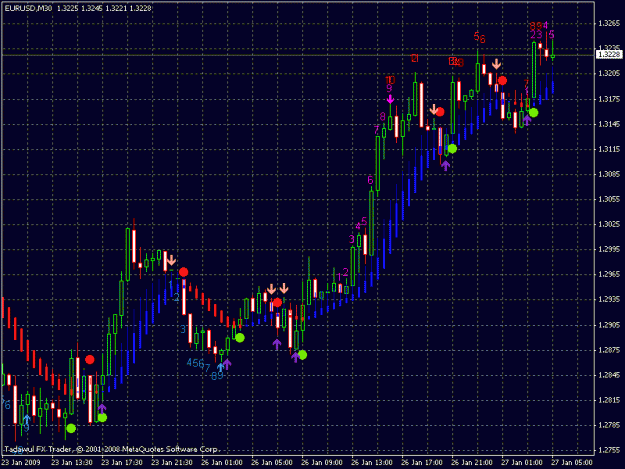
Task: Select the 1.3025 price axis label
Action: pos(609,224)
